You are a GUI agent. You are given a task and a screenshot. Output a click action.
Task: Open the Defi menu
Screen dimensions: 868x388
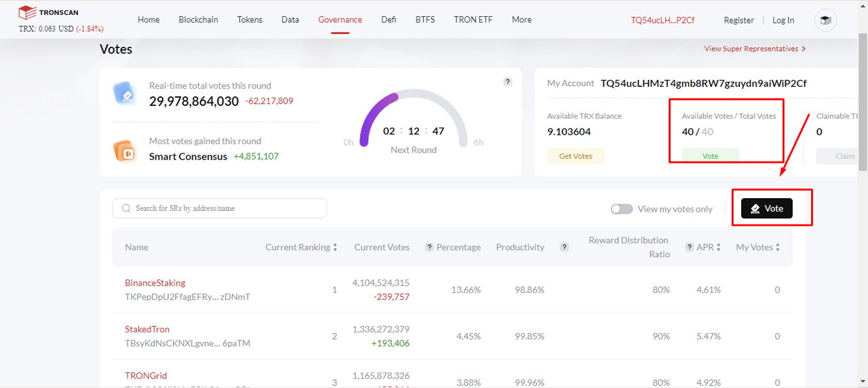click(389, 20)
